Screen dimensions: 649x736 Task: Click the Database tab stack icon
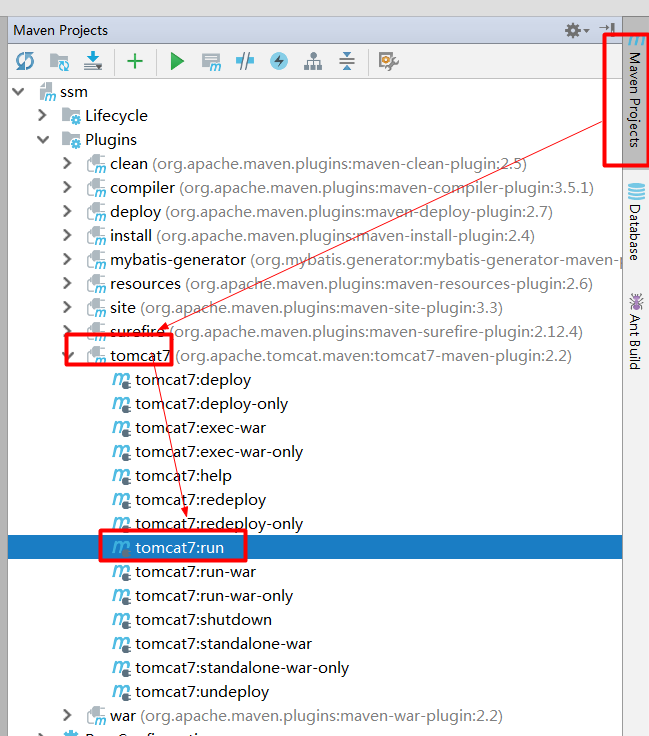[636, 191]
